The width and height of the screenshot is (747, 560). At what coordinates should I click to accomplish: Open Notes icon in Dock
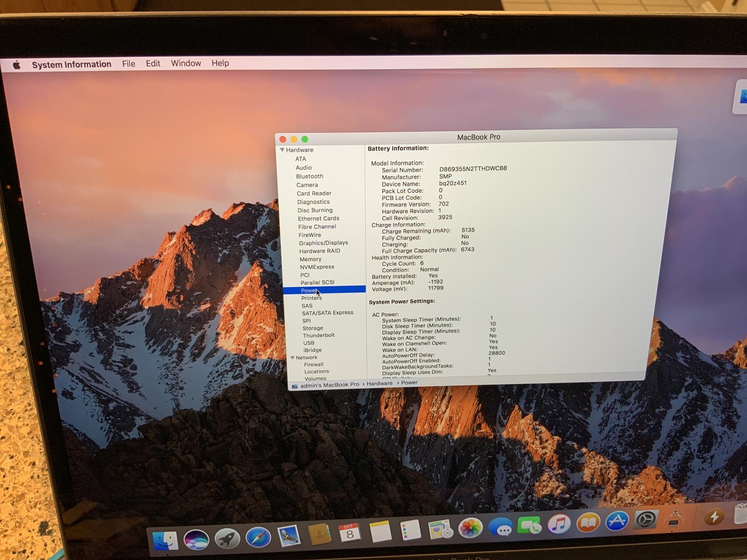[380, 532]
